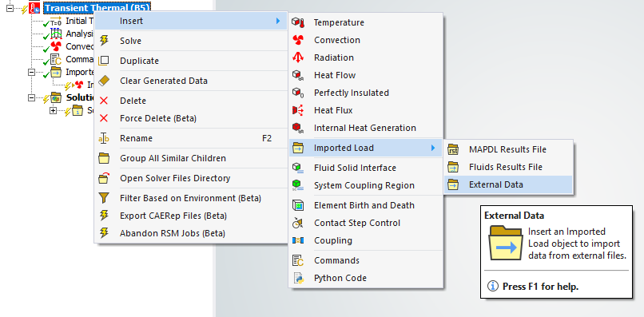Viewport: 644px width, 317px height.
Task: Click the F2 shortcut label beside Rename
Action: pyautogui.click(x=267, y=138)
